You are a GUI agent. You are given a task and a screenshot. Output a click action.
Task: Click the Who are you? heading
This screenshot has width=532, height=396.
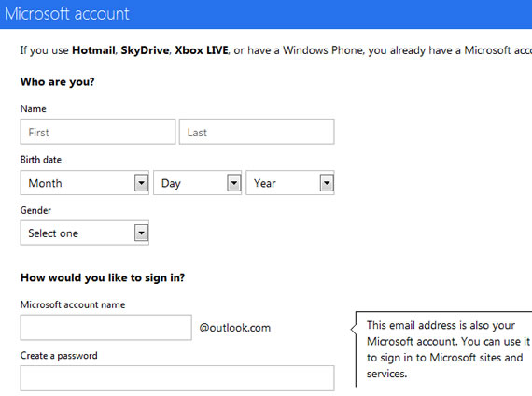pyautogui.click(x=57, y=82)
